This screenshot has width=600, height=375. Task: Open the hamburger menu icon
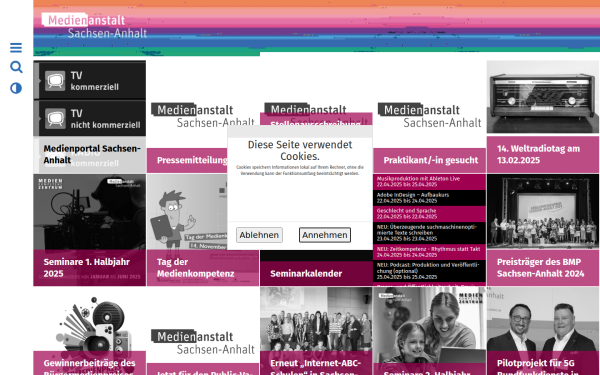[16, 48]
